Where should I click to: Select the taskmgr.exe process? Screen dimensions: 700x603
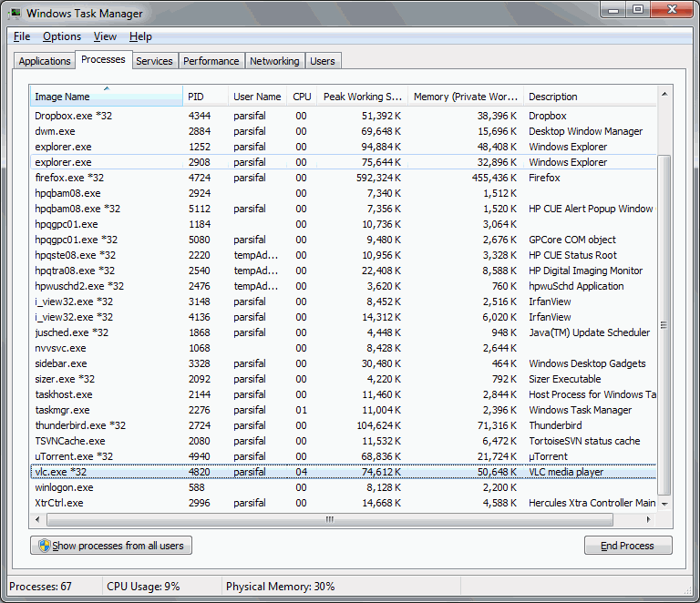click(x=344, y=410)
